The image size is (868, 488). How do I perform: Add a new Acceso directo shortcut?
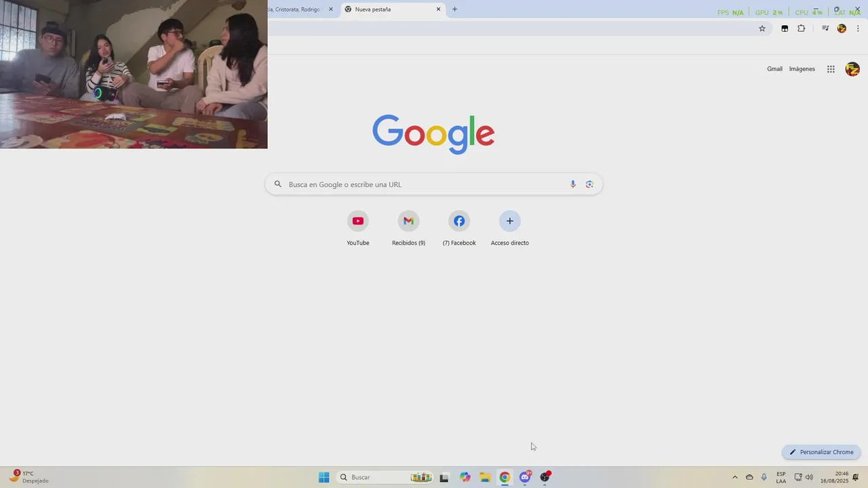pyautogui.click(x=510, y=229)
